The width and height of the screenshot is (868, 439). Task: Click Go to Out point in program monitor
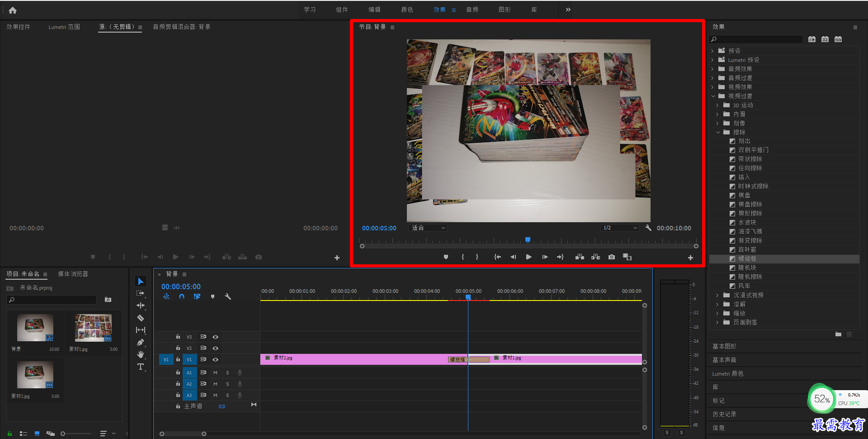(x=561, y=257)
